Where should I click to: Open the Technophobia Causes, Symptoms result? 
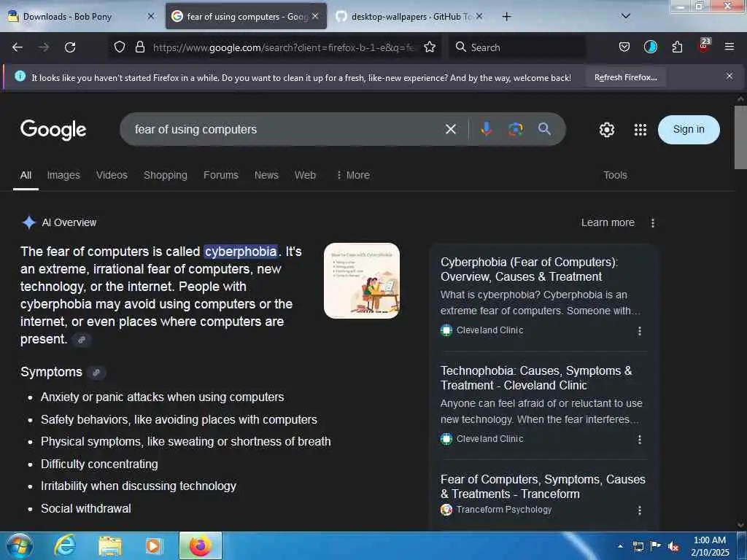536,378
